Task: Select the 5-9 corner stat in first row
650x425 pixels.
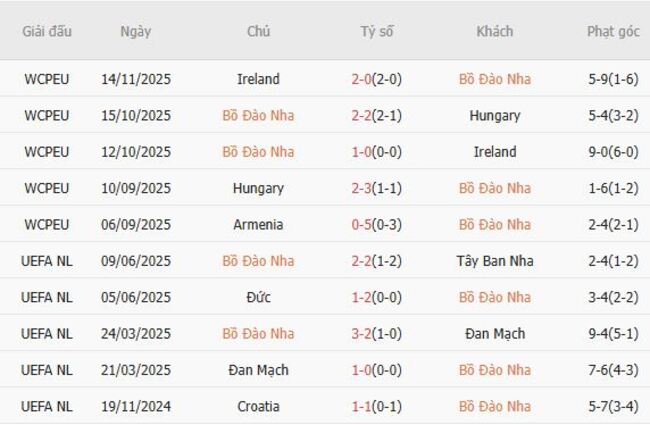Action: click(x=613, y=79)
